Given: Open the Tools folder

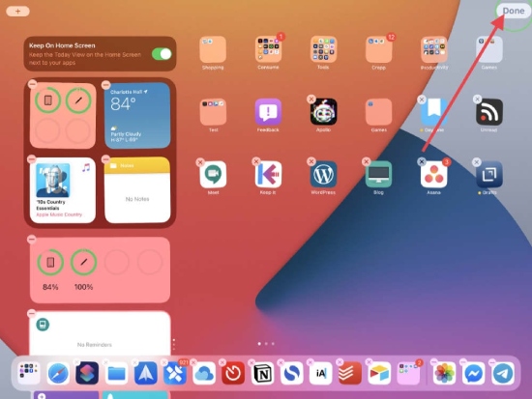Looking at the screenshot, I should pyautogui.click(x=323, y=49).
